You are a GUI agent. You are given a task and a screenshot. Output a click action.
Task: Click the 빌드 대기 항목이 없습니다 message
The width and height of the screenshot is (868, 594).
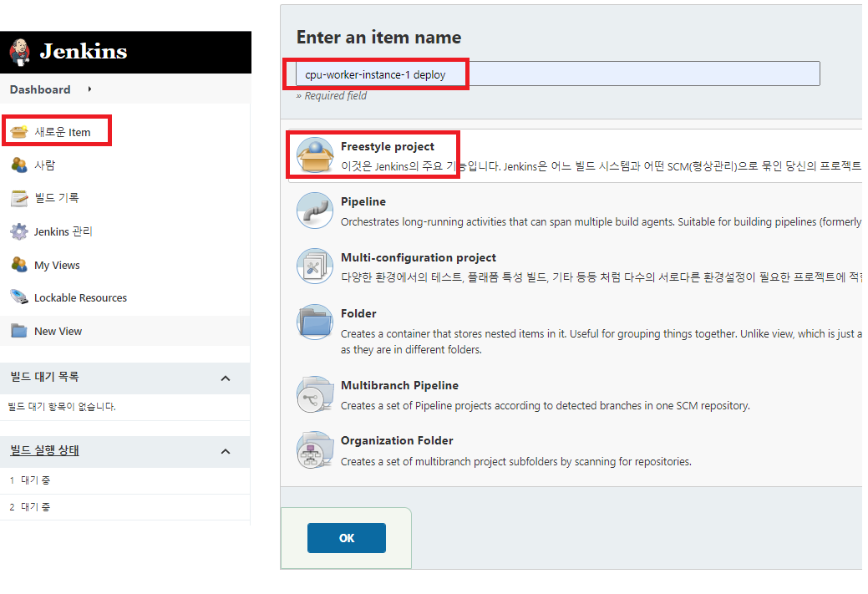pyautogui.click(x=62, y=406)
